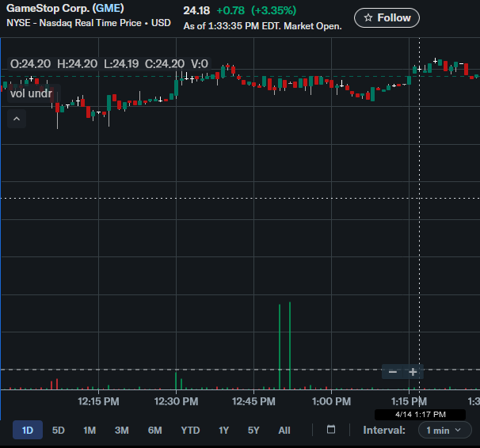Switch to the 3M range

click(121, 431)
